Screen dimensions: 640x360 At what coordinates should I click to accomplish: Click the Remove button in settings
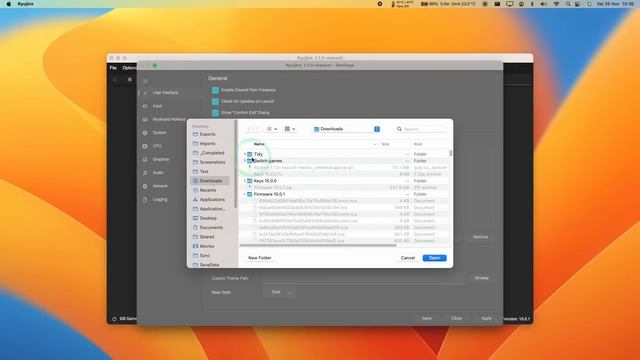click(480, 237)
